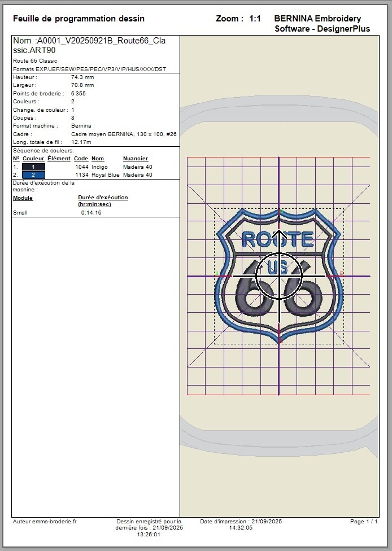Click the 'Zoom : 1:1' label

[238, 19]
